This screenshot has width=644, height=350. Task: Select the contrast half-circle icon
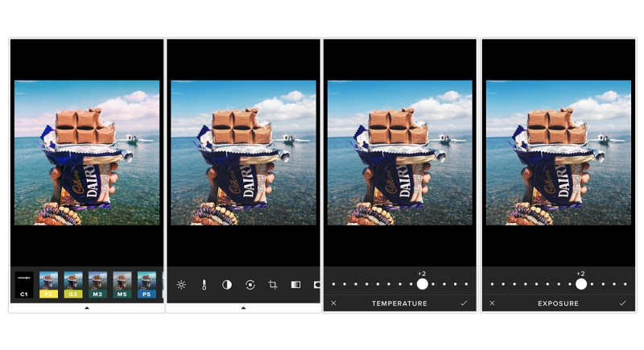coord(227,285)
